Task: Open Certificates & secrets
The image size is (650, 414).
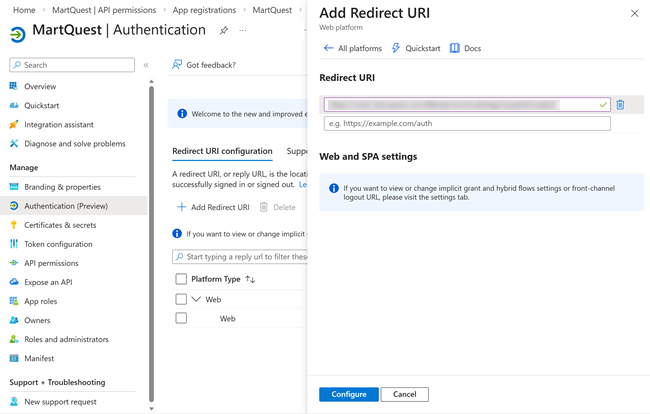Action: click(x=60, y=225)
